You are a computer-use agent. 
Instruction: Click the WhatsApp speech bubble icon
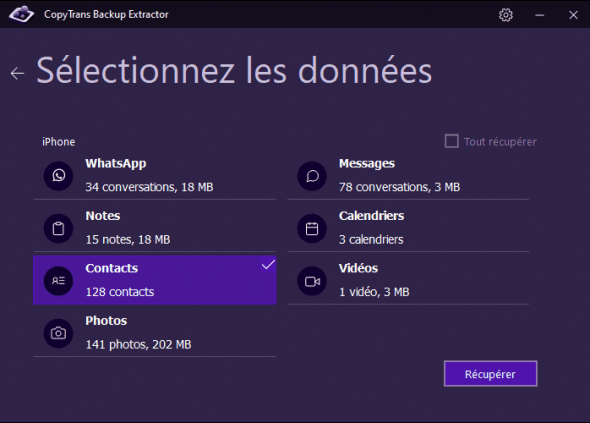point(58,176)
